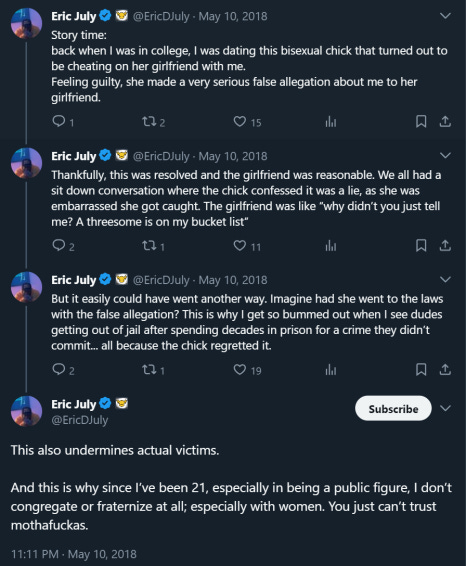Retweet the first tweet with 2 retweets
The height and width of the screenshot is (566, 466).
coord(148,121)
